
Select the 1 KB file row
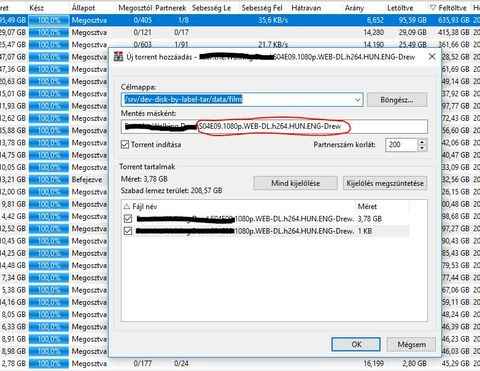click(x=265, y=231)
